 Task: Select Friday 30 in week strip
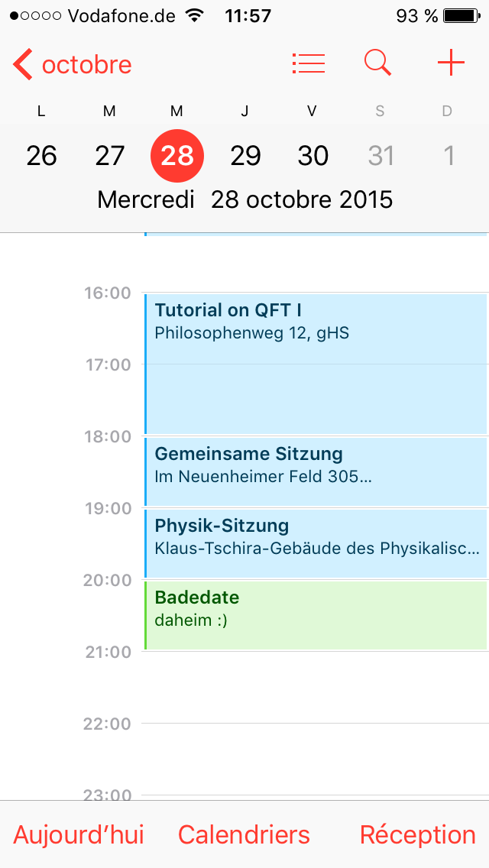pyautogui.click(x=313, y=156)
